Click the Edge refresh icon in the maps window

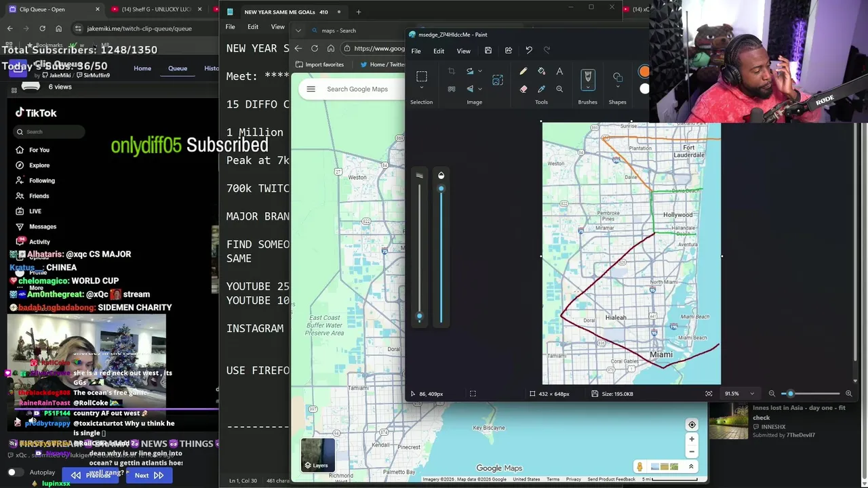(315, 48)
